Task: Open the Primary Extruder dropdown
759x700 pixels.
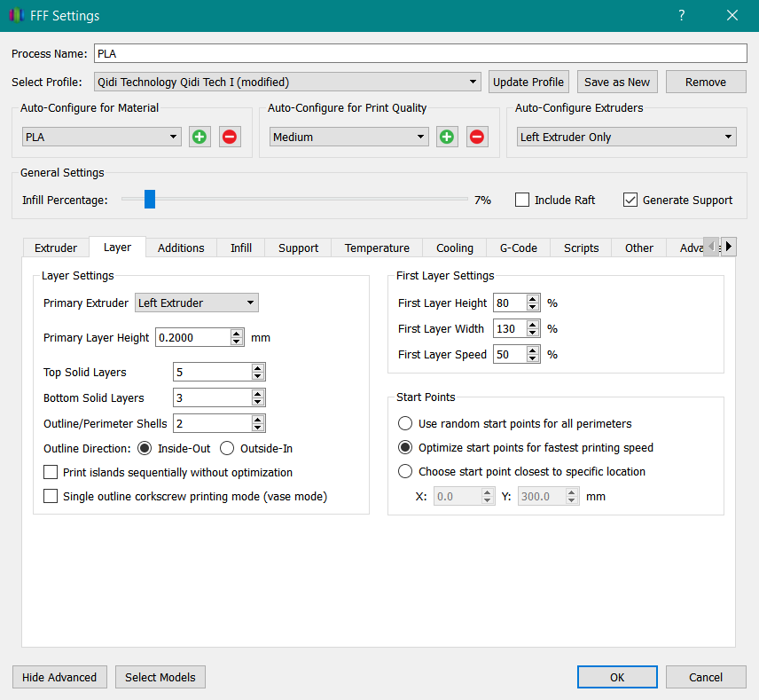Action: point(197,303)
